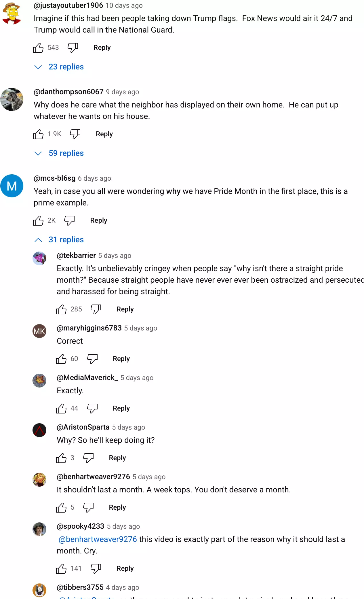The width and height of the screenshot is (364, 599).
Task: Open the @maryhiggins6783 MK avatar
Action: (39, 331)
